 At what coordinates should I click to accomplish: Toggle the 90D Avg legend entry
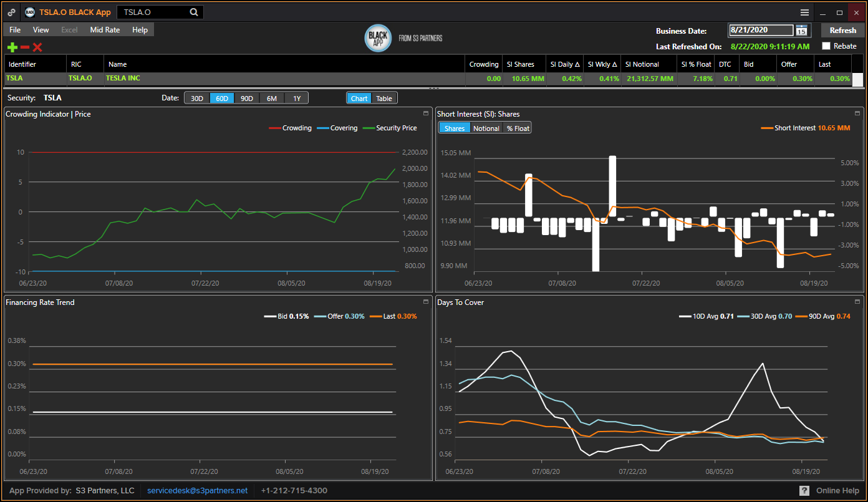(823, 316)
